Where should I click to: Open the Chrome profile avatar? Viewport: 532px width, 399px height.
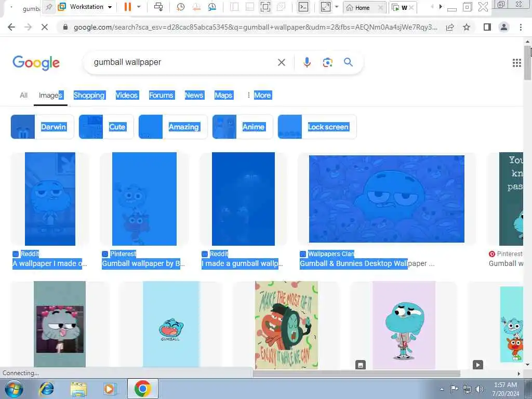[504, 27]
